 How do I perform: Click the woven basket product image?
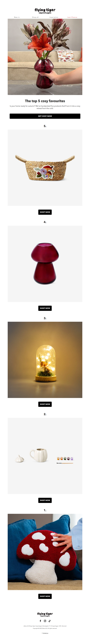click(45, 168)
